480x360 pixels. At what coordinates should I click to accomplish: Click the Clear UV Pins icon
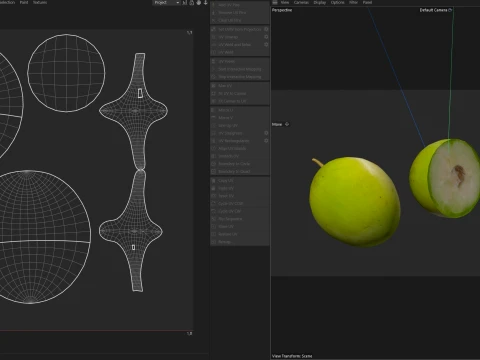click(214, 20)
